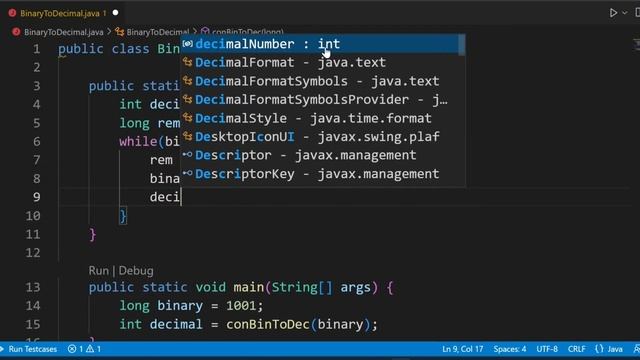Click suggestion list scrollbar thumb

(462, 45)
